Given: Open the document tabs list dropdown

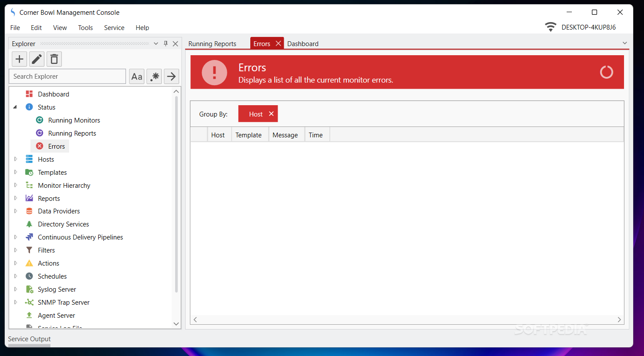Looking at the screenshot, I should click(624, 43).
